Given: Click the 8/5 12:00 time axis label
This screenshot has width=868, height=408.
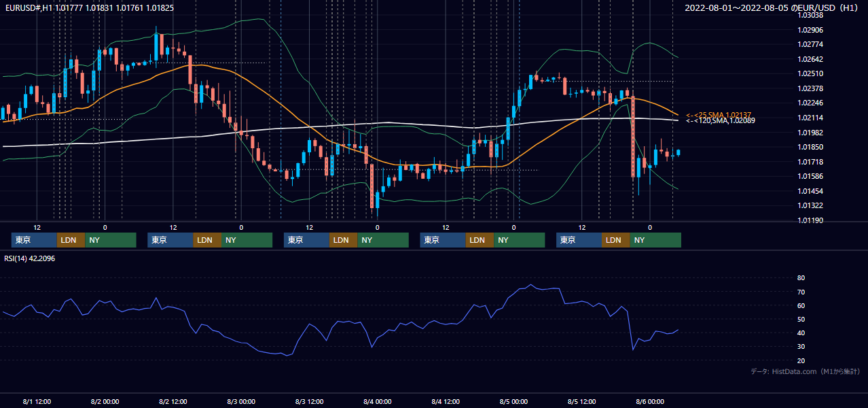Looking at the screenshot, I should pos(581,401).
